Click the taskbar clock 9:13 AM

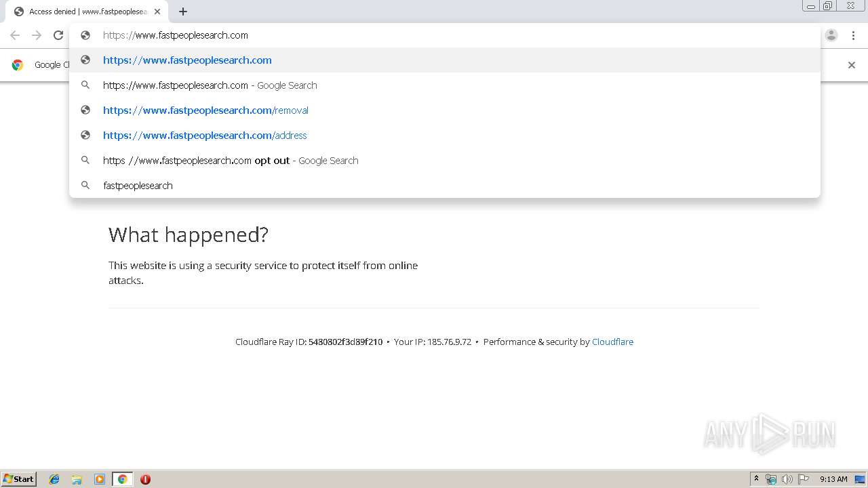click(x=833, y=479)
